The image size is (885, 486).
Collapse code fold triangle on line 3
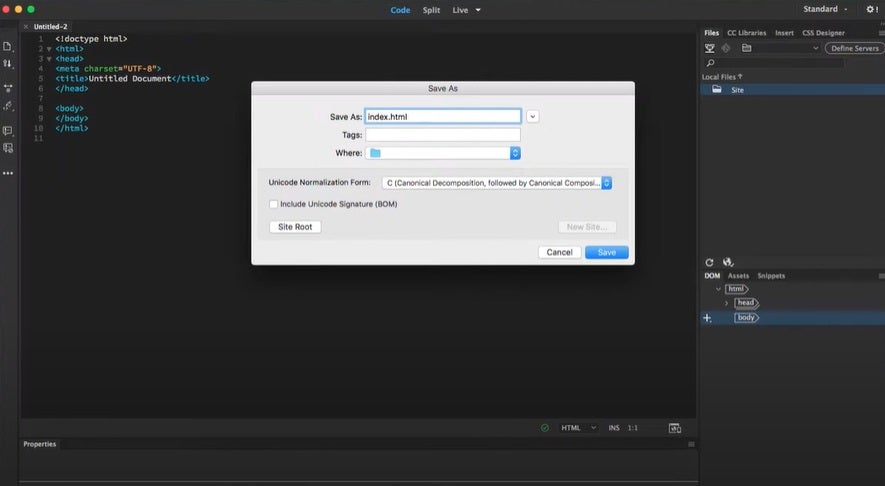click(50, 59)
